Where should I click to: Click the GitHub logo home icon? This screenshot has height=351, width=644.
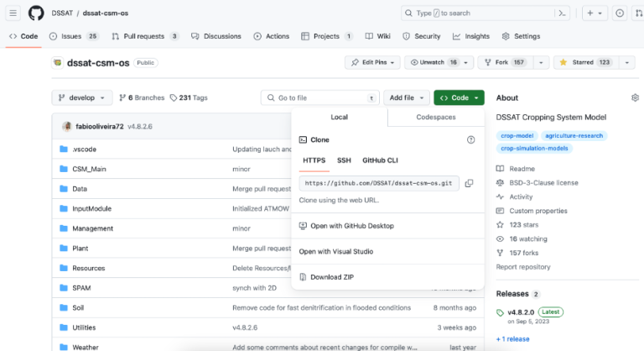[36, 13]
